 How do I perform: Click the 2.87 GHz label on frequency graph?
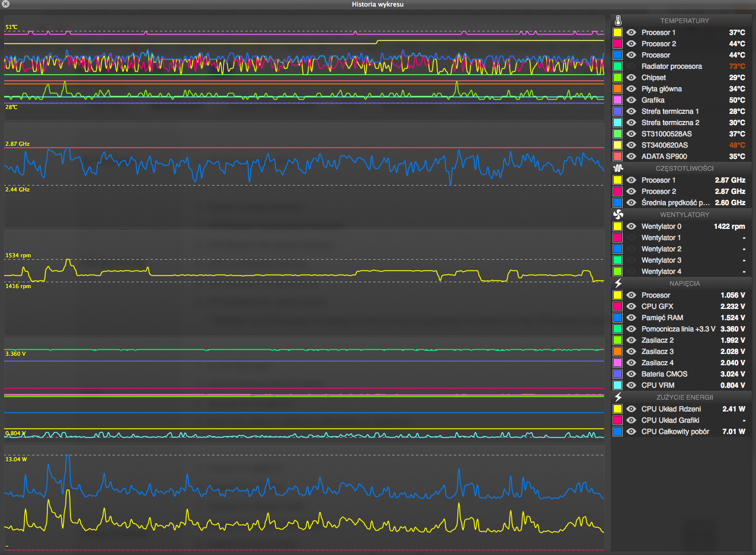pos(17,144)
